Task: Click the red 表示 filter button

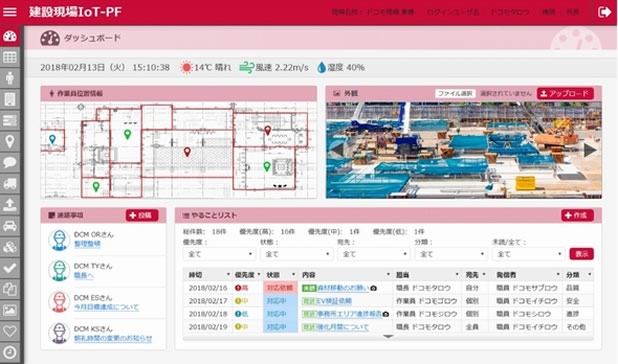Action: pos(581,254)
